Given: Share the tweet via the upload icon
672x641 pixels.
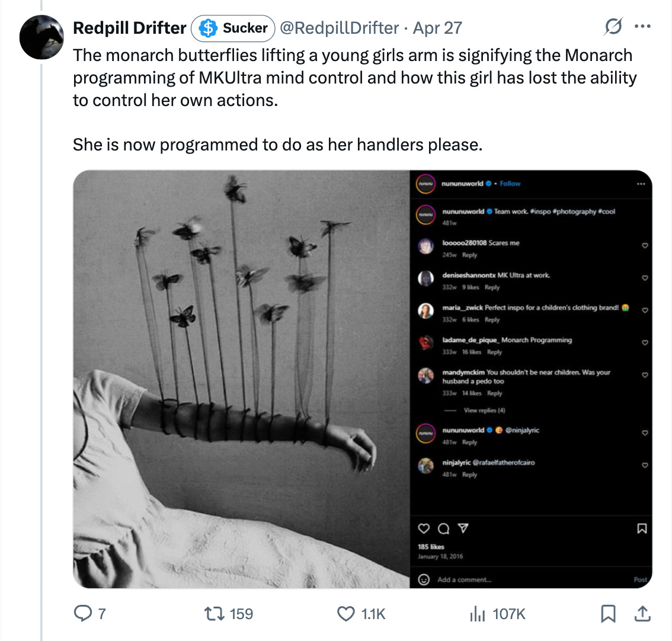Looking at the screenshot, I should (644, 614).
